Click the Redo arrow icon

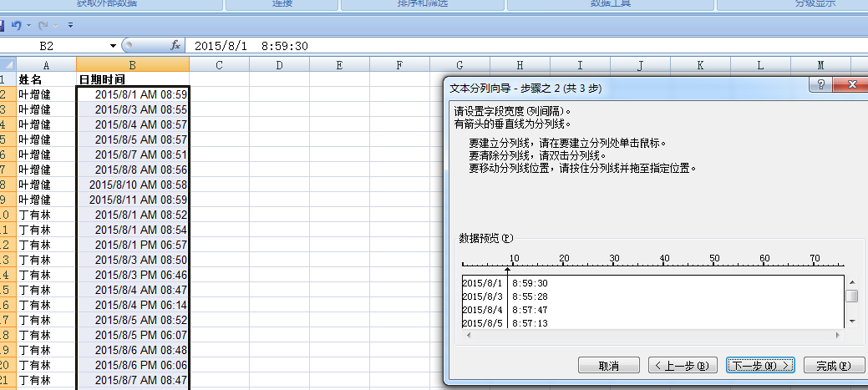43,26
